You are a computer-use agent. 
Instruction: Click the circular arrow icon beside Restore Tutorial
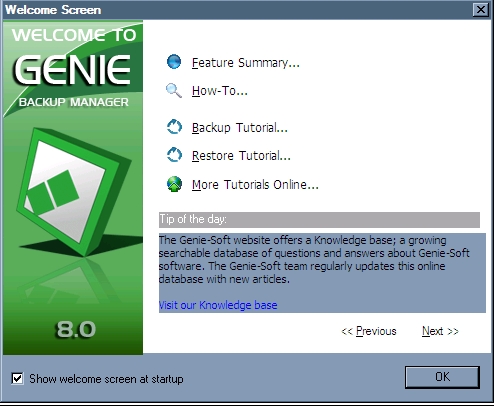[174, 155]
